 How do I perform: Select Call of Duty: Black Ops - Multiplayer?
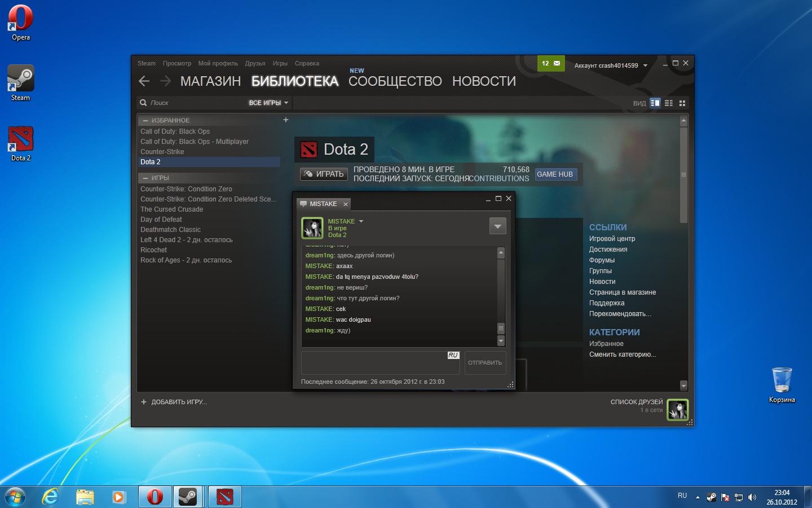click(x=209, y=142)
